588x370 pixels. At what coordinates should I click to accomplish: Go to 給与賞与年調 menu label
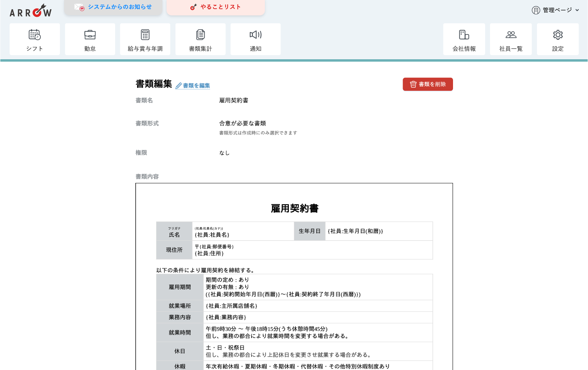[145, 49]
